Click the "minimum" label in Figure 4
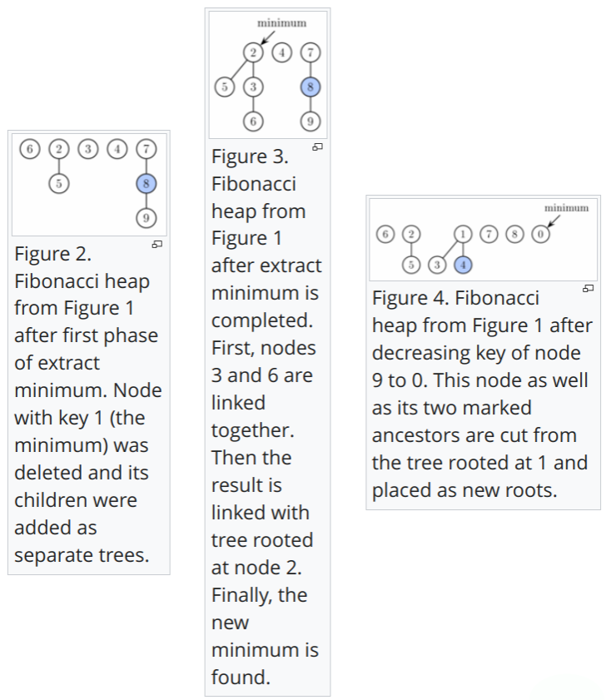This screenshot has height=700, width=606. 566,207
